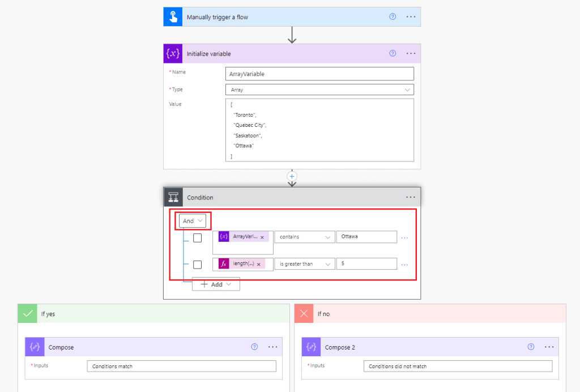
Task: Open help for the Compose 2 action
Action: 531,347
